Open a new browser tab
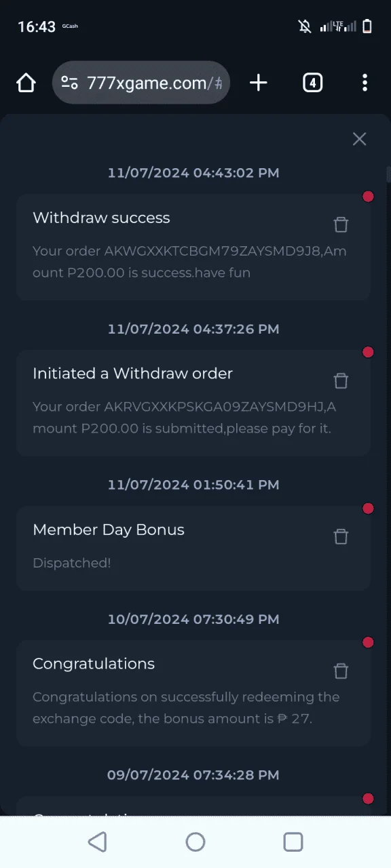Viewport: 391px width, 868px height. pos(259,83)
